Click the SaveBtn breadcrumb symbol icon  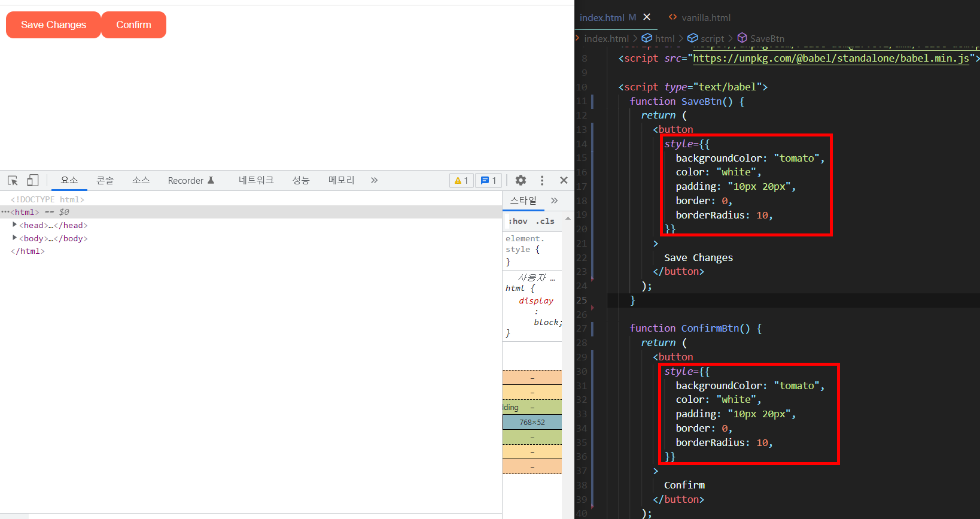pyautogui.click(x=742, y=38)
